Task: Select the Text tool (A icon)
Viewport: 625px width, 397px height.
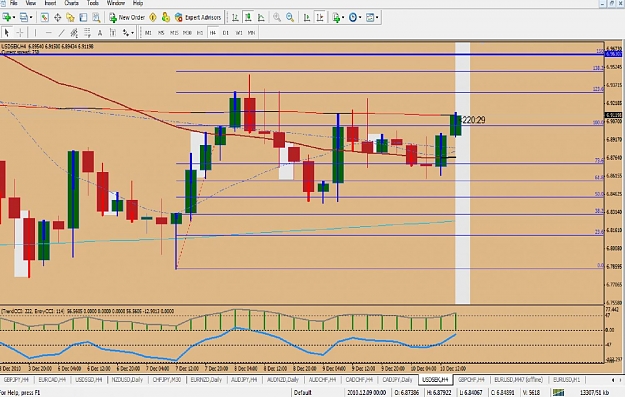Action: [x=100, y=32]
